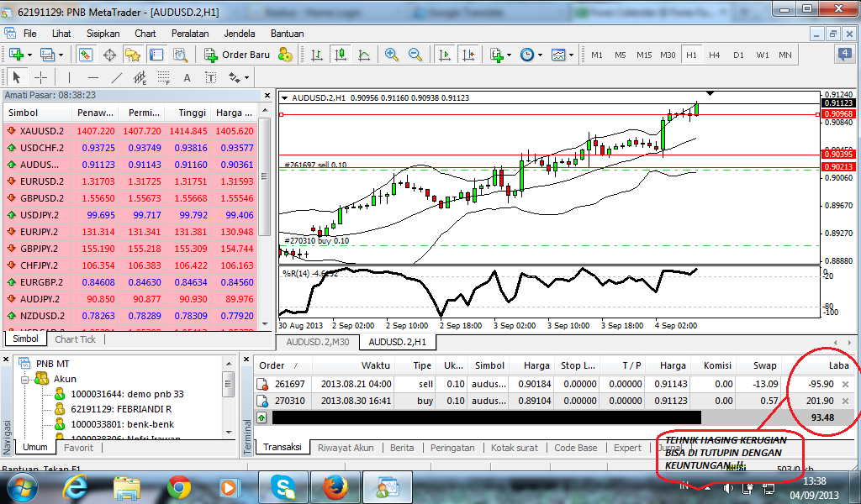This screenshot has height=504, width=861.
Task: Toggle Market Watch window icon
Action: pos(86,55)
